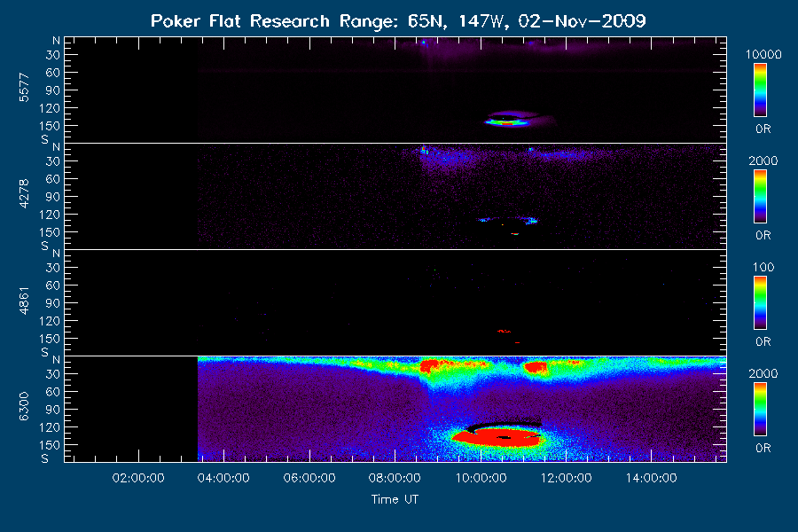Click the large red emission blob in 6300 panel
The width and height of the screenshot is (798, 532).
(497, 438)
